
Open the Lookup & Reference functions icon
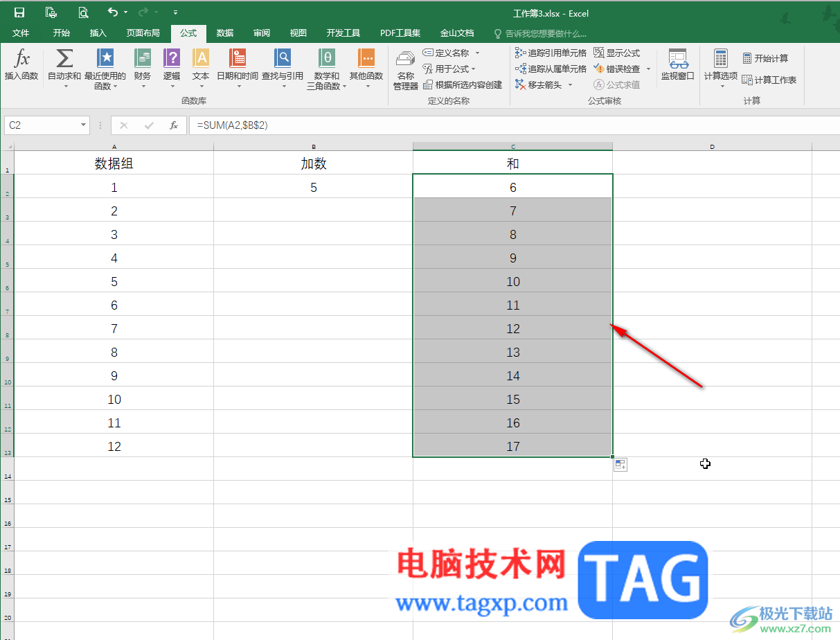[283, 59]
